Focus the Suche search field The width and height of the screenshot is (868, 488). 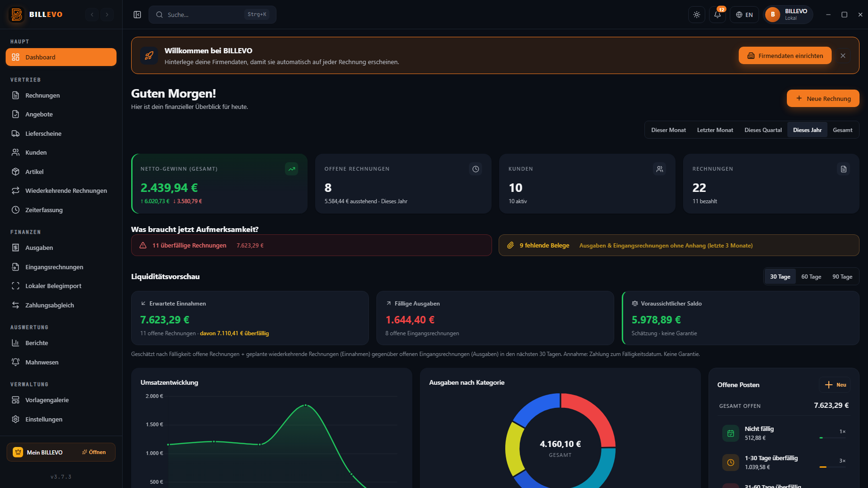tap(212, 15)
